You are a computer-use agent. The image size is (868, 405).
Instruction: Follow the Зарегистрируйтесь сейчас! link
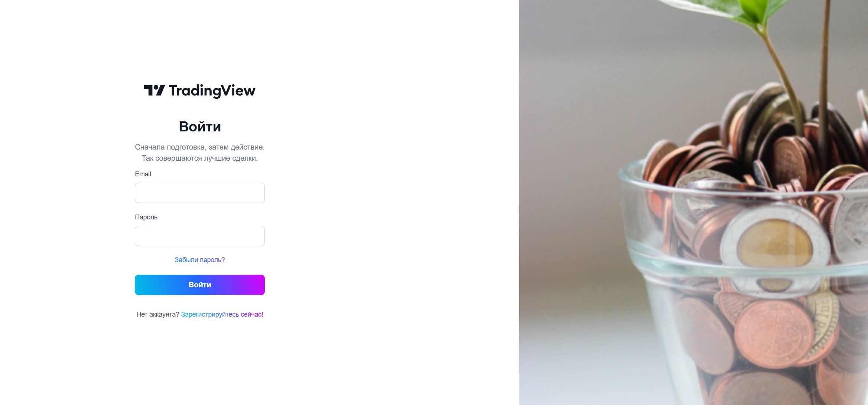(222, 314)
